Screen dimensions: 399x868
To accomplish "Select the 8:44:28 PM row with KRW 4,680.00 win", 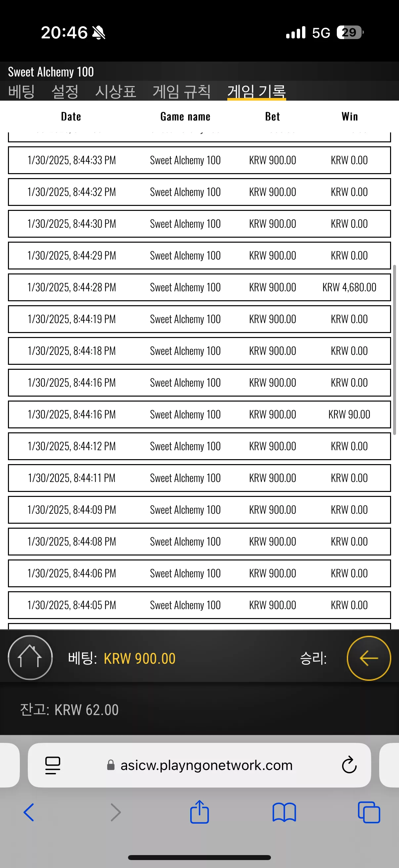I will point(199,287).
